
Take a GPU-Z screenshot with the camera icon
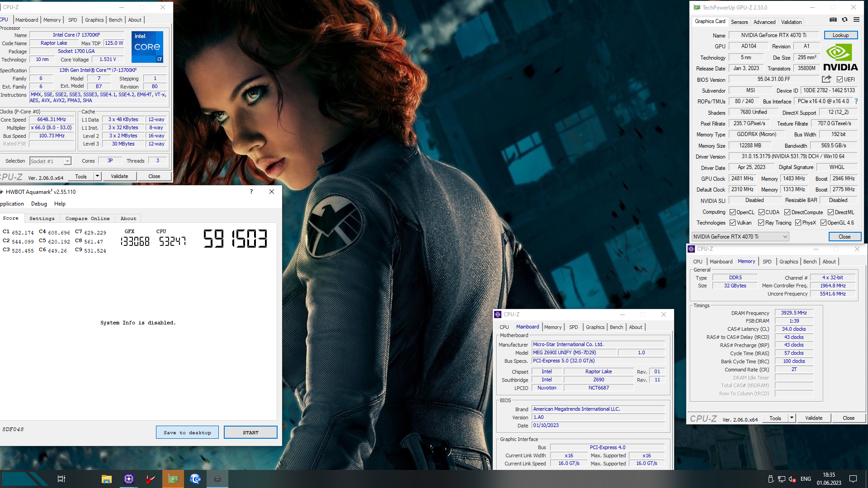(x=833, y=20)
